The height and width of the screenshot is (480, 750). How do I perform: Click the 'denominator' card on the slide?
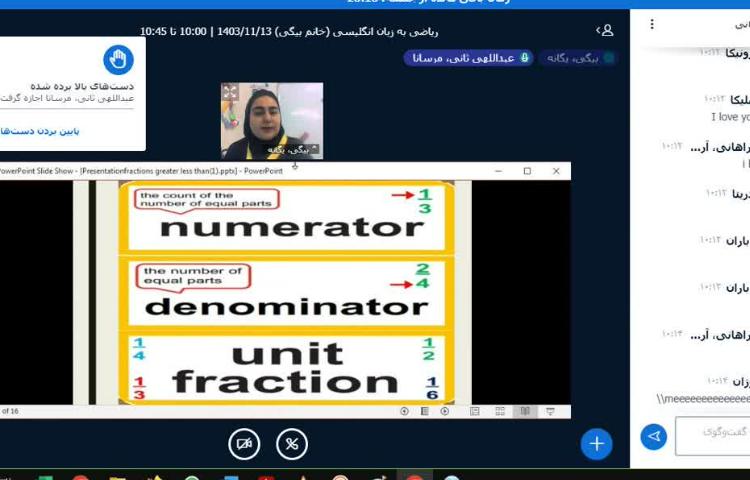point(287,293)
